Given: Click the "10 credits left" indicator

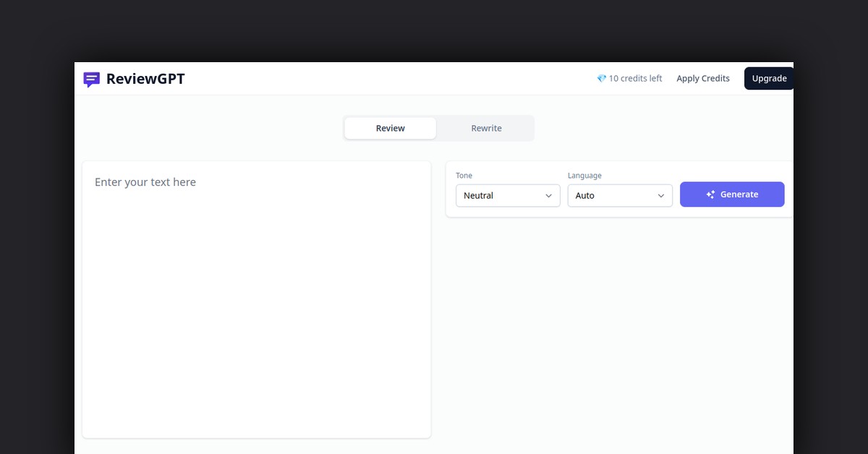Looking at the screenshot, I should (x=635, y=79).
